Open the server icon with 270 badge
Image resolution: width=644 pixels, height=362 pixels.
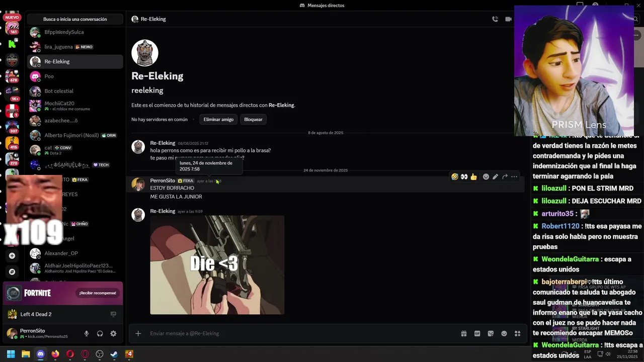click(x=13, y=159)
